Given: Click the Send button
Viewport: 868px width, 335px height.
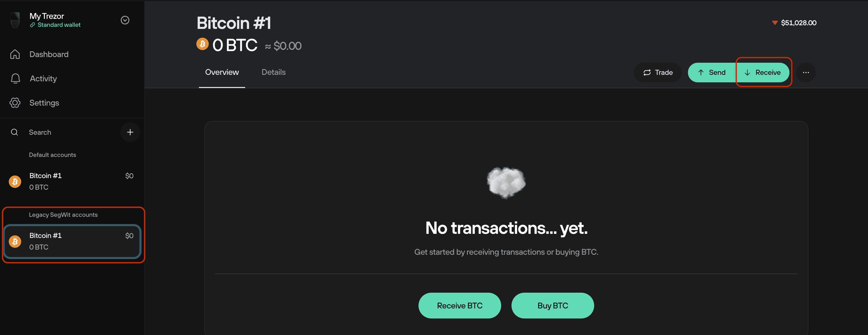Looking at the screenshot, I should [x=712, y=72].
